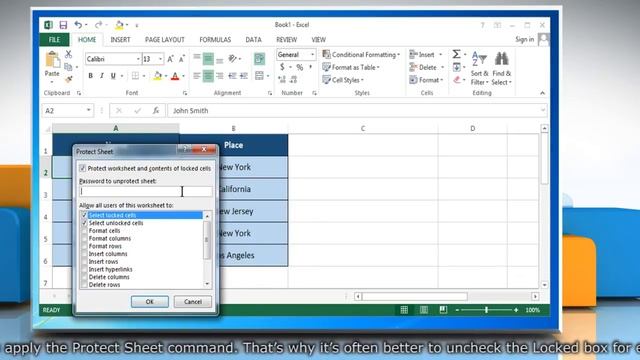
Task: Click Increase Font Size icon
Action: point(170,59)
